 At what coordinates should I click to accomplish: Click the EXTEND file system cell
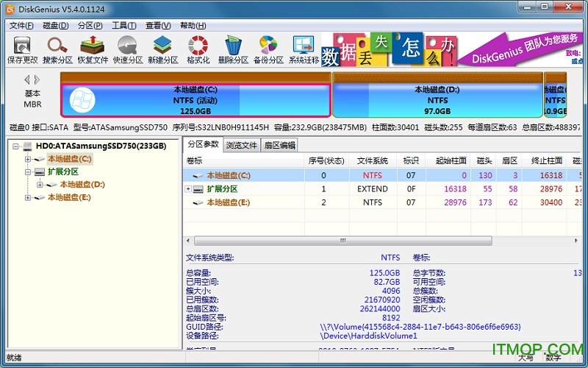click(x=373, y=189)
